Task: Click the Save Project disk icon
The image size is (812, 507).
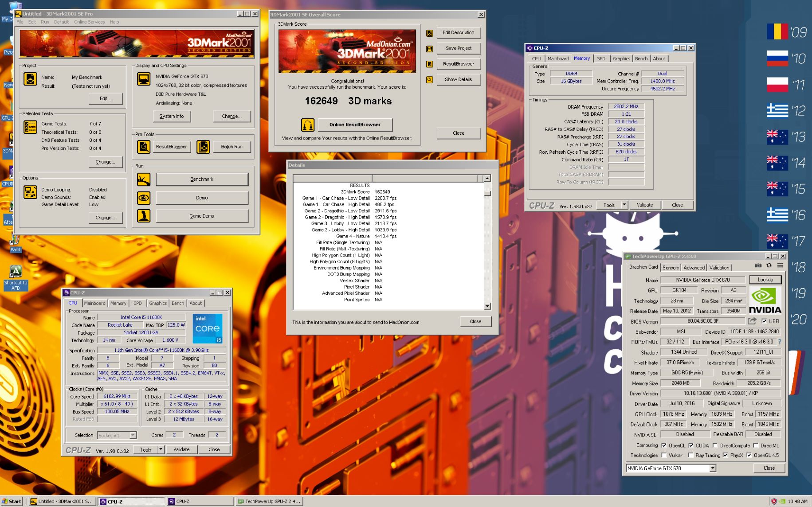Action: pos(429,49)
